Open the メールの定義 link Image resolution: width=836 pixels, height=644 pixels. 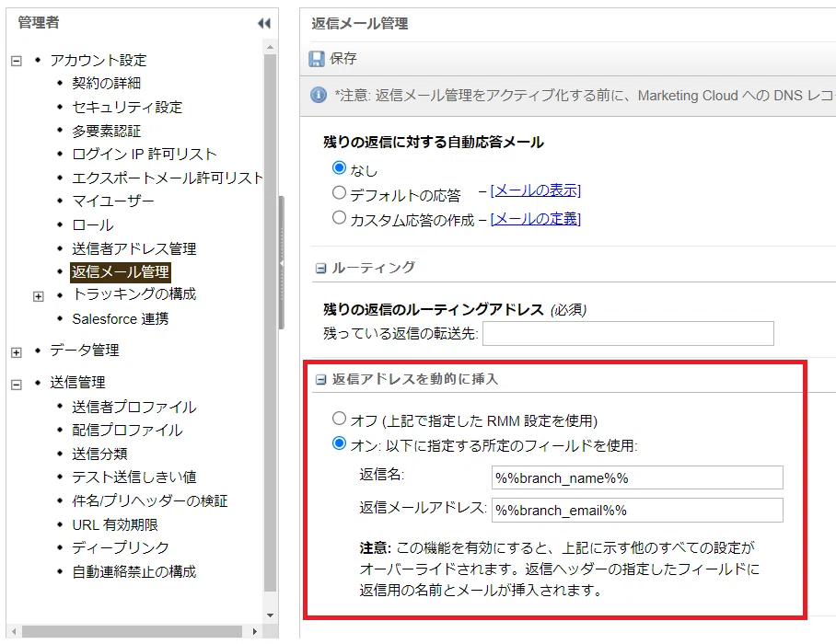(x=535, y=219)
